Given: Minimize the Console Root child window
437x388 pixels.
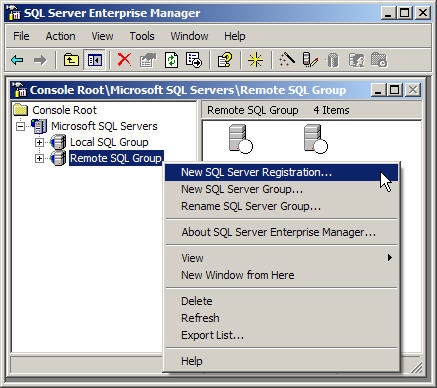Looking at the screenshot, I should tap(378, 90).
